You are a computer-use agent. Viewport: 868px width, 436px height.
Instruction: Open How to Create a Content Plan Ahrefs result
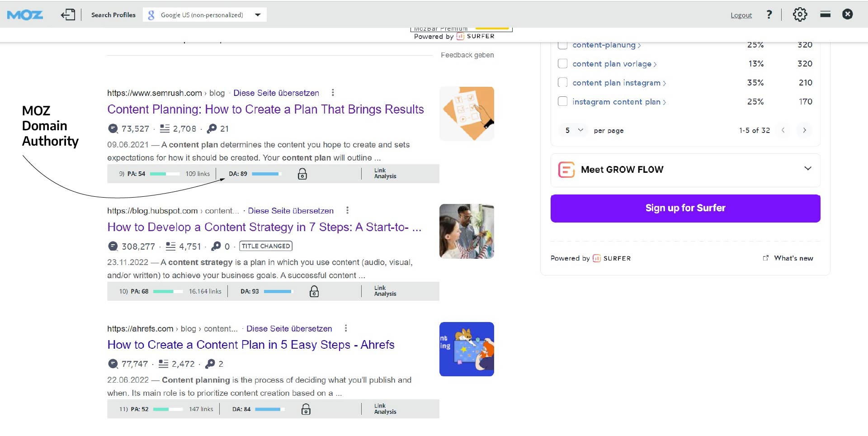click(x=251, y=345)
